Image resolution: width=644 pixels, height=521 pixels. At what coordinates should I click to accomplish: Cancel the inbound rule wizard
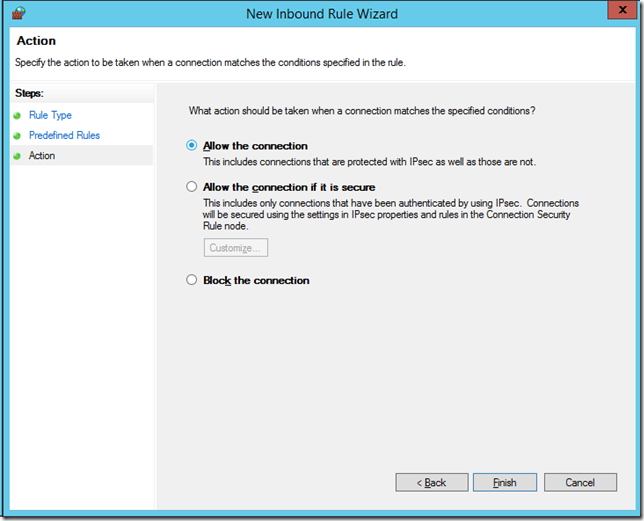580,482
